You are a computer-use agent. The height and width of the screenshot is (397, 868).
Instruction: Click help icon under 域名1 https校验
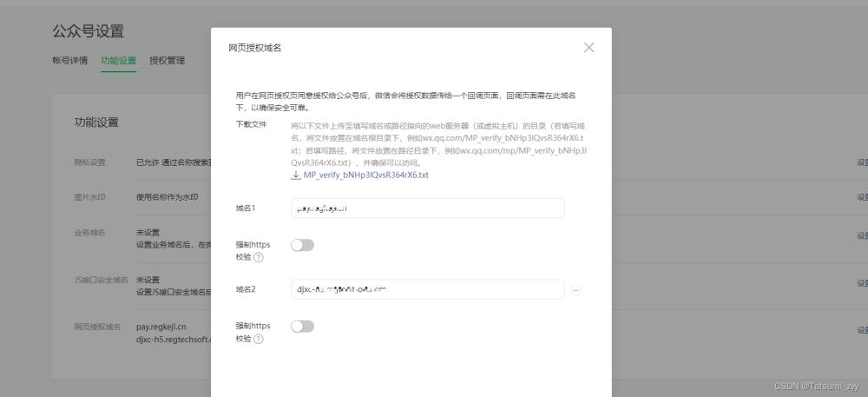(258, 257)
